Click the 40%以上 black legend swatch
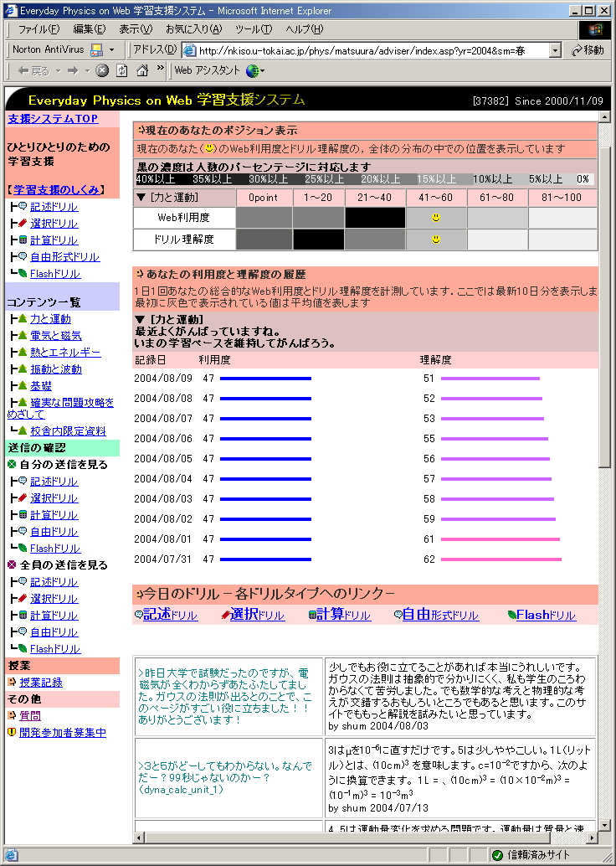The height and width of the screenshot is (866, 616). (x=157, y=179)
